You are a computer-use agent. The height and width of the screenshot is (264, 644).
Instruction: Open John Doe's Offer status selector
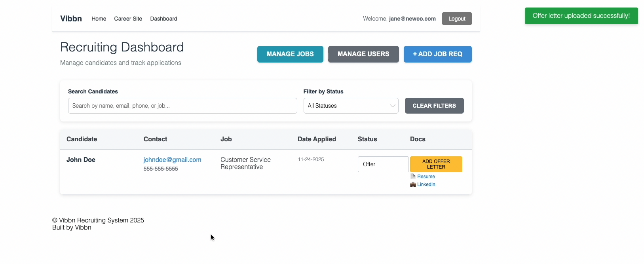click(383, 164)
